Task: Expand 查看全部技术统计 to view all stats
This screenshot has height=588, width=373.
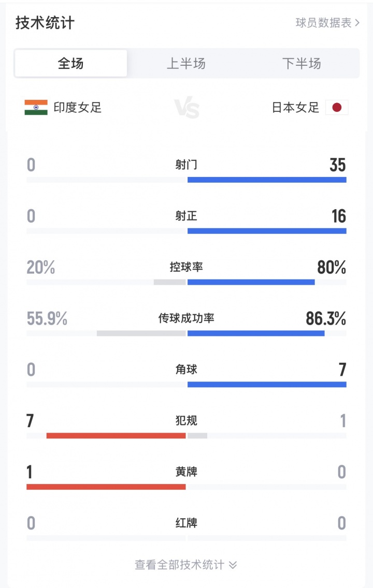Action: [x=186, y=565]
